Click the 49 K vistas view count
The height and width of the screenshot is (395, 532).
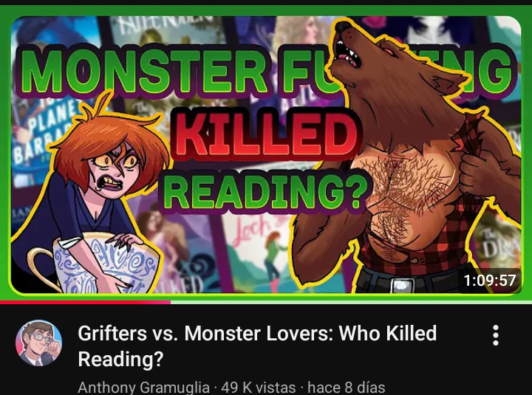click(x=259, y=387)
